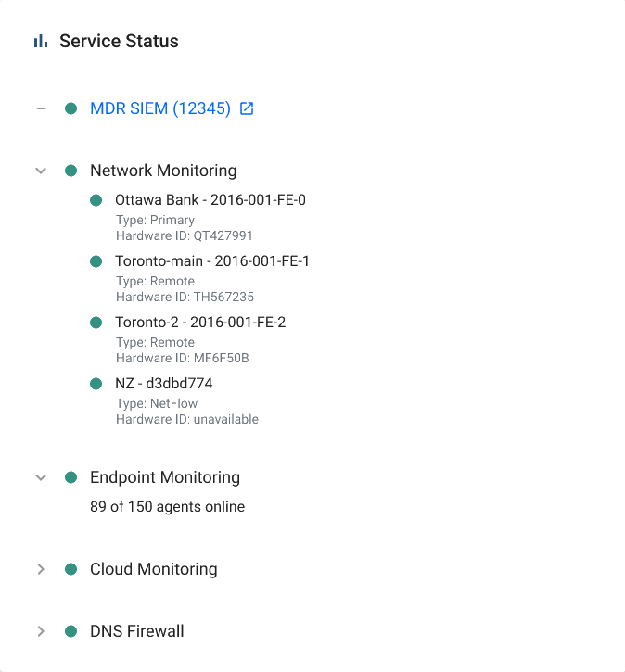
Task: Click the Network Monitoring green status indicator
Action: [70, 171]
